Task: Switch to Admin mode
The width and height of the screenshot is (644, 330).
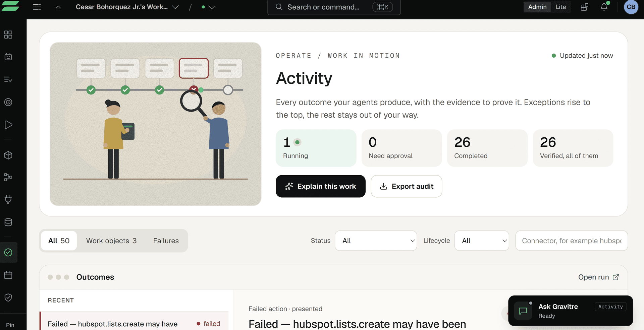Action: tap(537, 7)
